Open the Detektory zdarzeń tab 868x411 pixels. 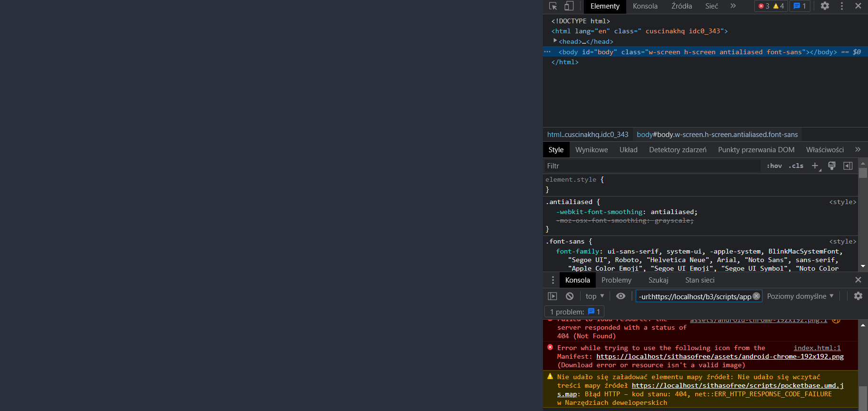click(x=678, y=150)
